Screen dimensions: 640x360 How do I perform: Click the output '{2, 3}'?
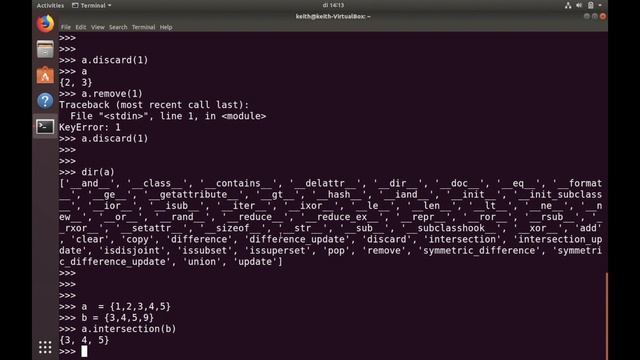click(76, 82)
